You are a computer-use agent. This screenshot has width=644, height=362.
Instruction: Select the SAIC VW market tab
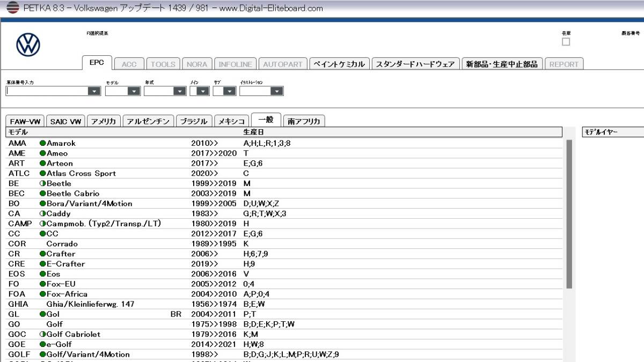pos(66,121)
